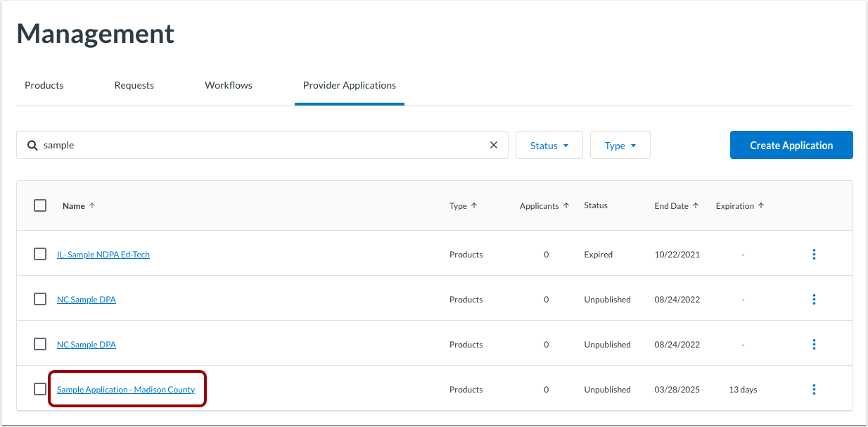Click the End Date sort arrow
868x427 pixels.
pyautogui.click(x=696, y=205)
